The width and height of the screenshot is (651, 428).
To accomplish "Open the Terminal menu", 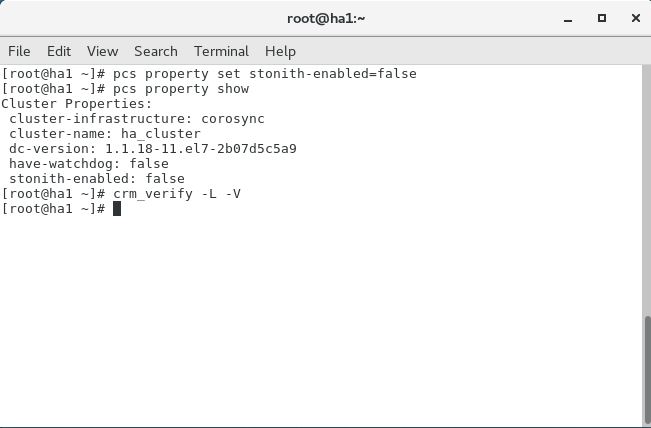I will click(221, 51).
